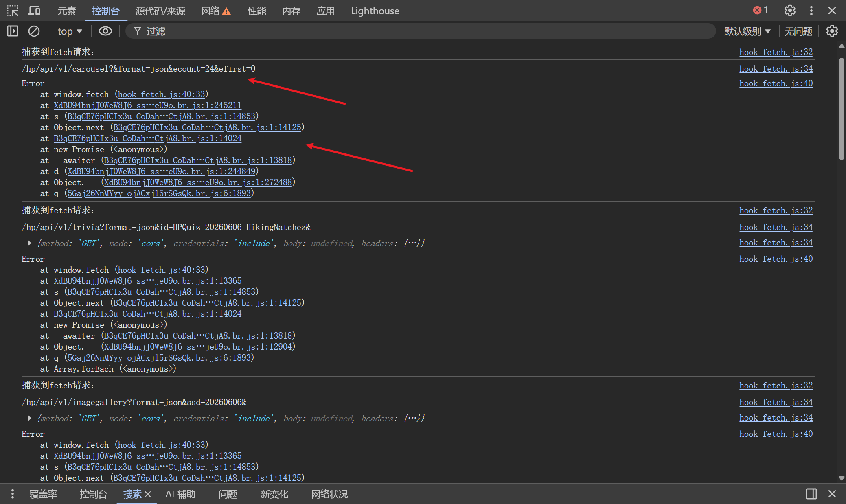This screenshot has height=504, width=846.
Task: Close DevTools with the top X
Action: [x=832, y=11]
